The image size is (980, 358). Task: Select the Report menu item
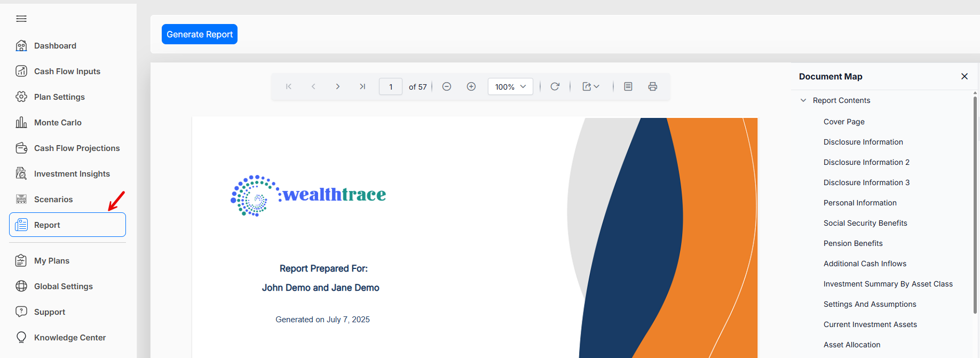[x=67, y=225]
